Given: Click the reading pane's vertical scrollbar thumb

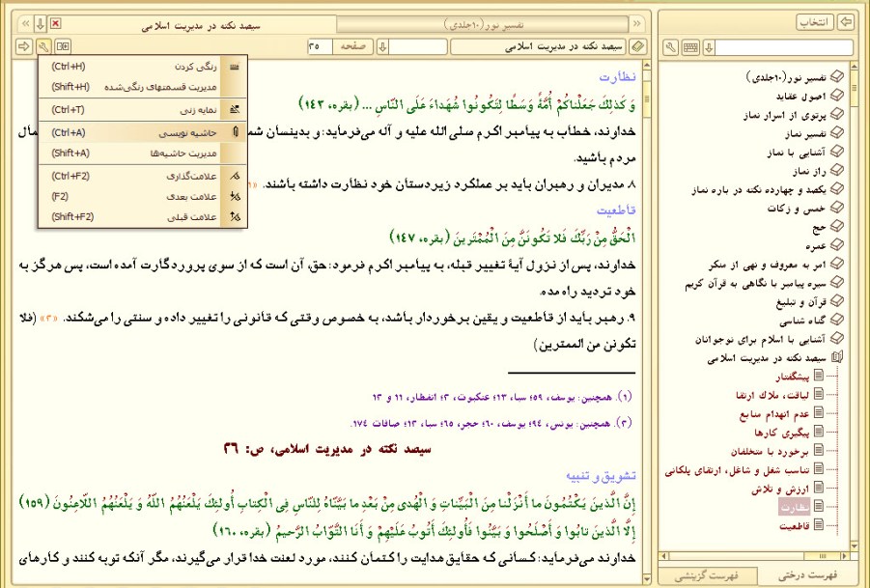Looking at the screenshot, I should [646, 101].
